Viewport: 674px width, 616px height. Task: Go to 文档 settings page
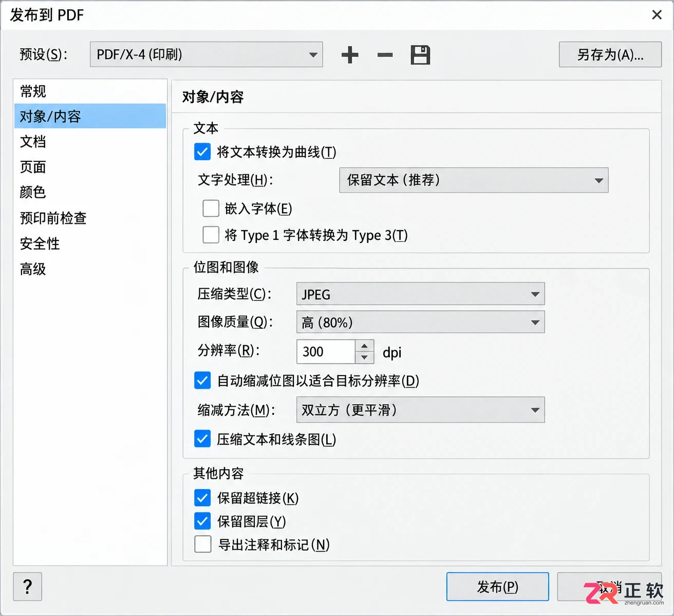90,141
